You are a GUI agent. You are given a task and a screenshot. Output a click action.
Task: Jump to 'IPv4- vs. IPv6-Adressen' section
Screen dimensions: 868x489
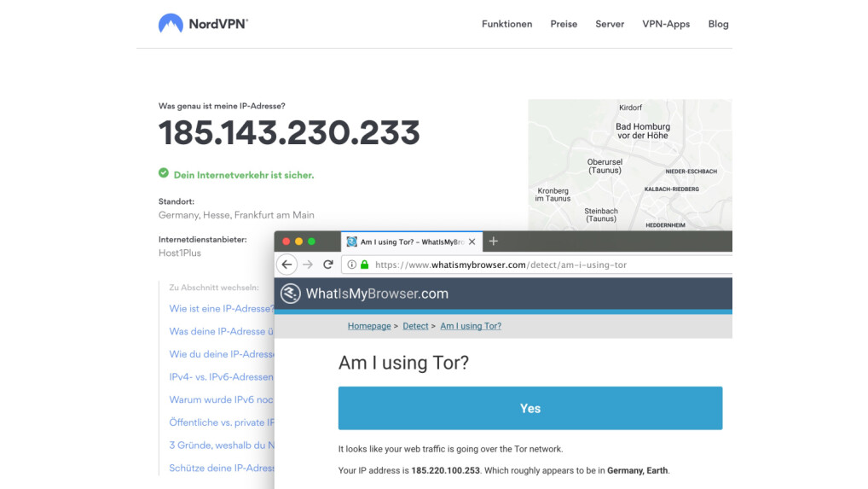click(x=222, y=376)
